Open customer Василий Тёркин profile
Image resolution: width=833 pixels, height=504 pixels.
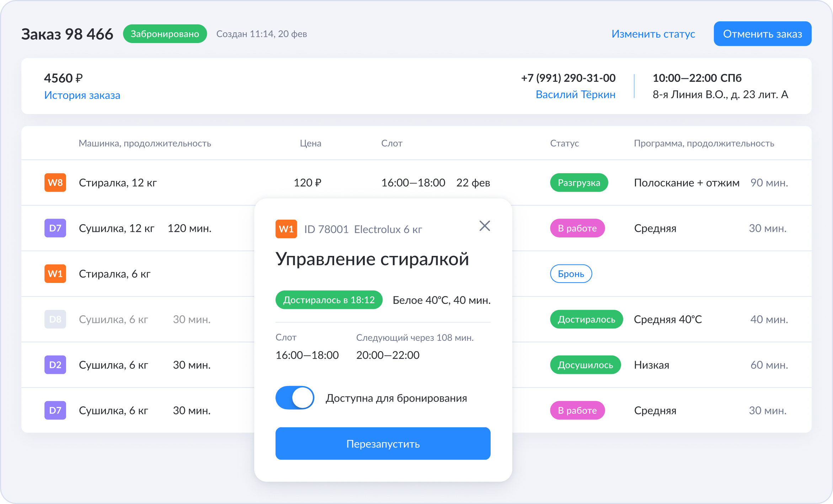pyautogui.click(x=575, y=95)
